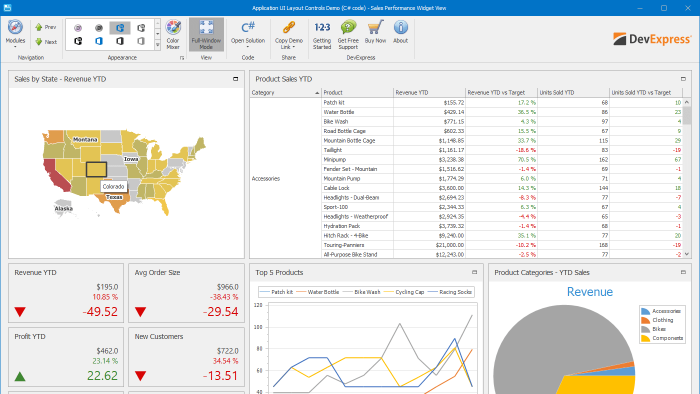Go to Prev module

[x=46, y=27]
